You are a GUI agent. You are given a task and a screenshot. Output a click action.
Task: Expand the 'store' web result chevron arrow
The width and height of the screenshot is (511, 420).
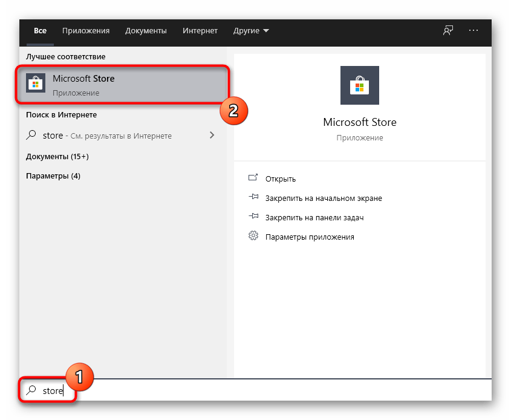click(212, 136)
